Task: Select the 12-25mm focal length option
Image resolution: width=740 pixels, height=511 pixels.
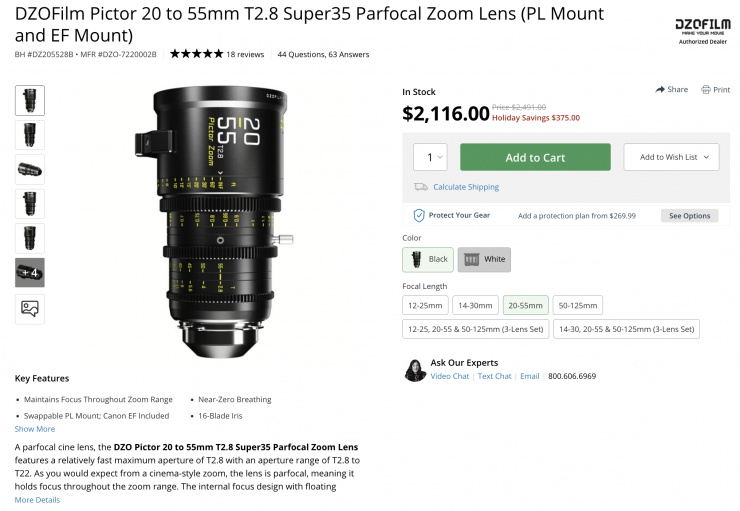Action: (425, 305)
